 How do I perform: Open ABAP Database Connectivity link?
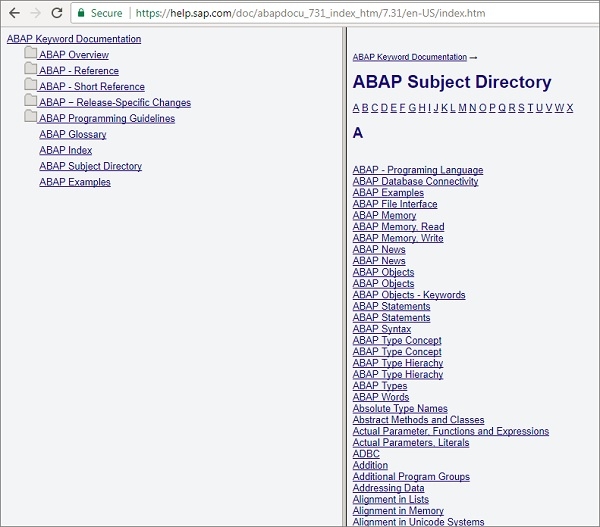coord(416,181)
